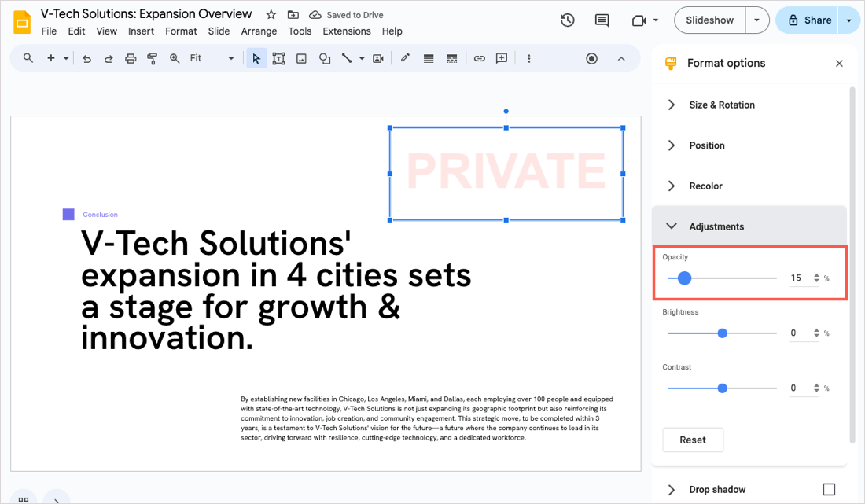Viewport: 865px width, 504px height.
Task: Open the Arrange menu
Action: (x=259, y=31)
